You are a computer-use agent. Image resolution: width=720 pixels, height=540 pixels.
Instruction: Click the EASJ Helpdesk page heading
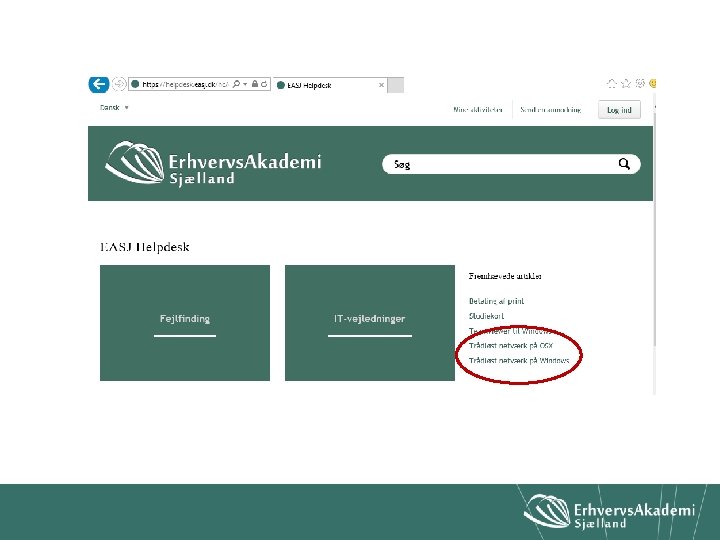[145, 247]
